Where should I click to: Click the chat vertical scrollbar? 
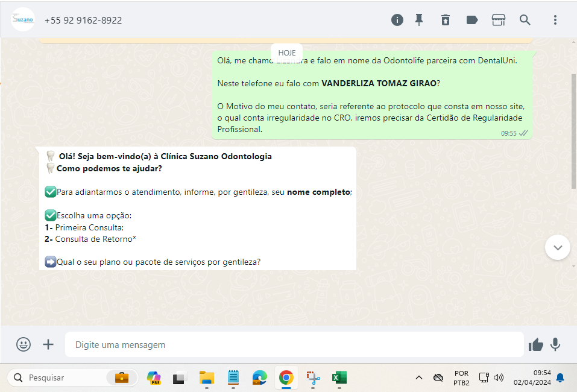point(574,131)
